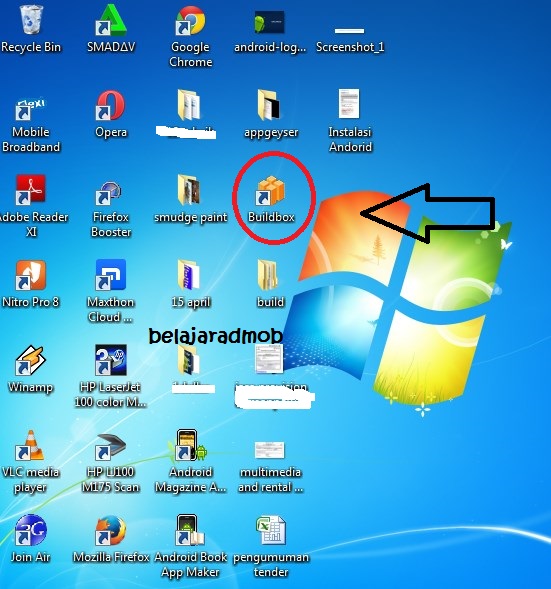Select the Maxthon Cloud browser shortcut
Image resolution: width=551 pixels, height=589 pixels.
(110, 275)
